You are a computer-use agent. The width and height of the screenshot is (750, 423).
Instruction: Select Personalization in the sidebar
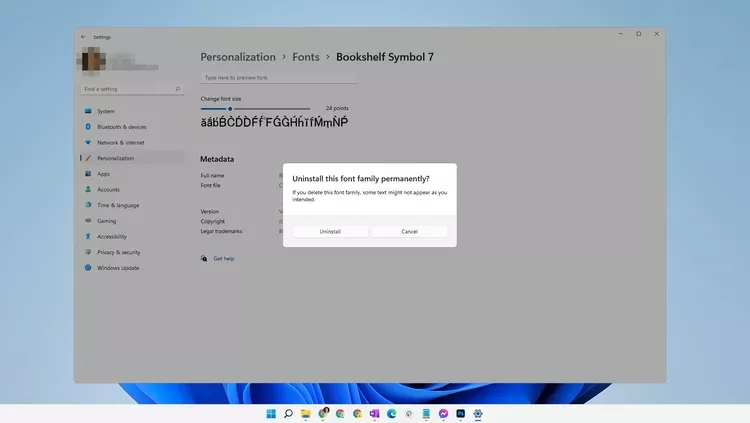click(x=132, y=158)
